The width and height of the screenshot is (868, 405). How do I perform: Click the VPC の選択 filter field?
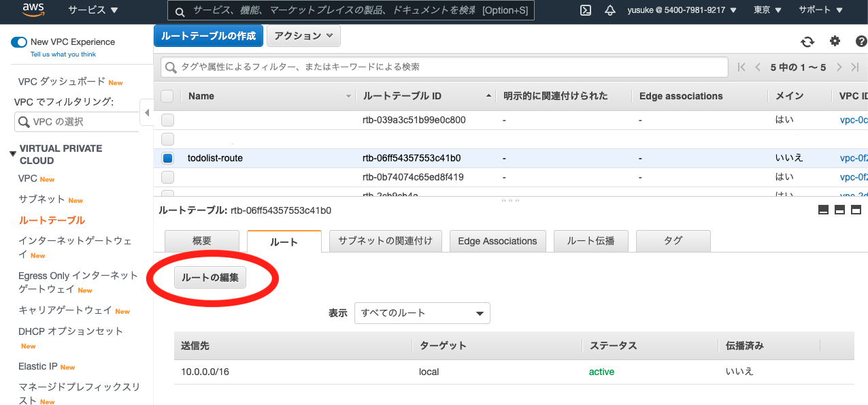pyautogui.click(x=76, y=122)
